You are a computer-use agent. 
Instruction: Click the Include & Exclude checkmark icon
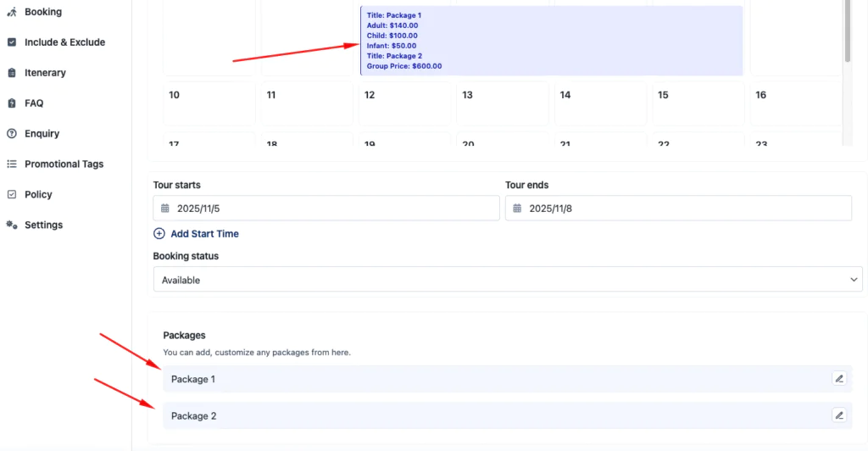click(12, 42)
